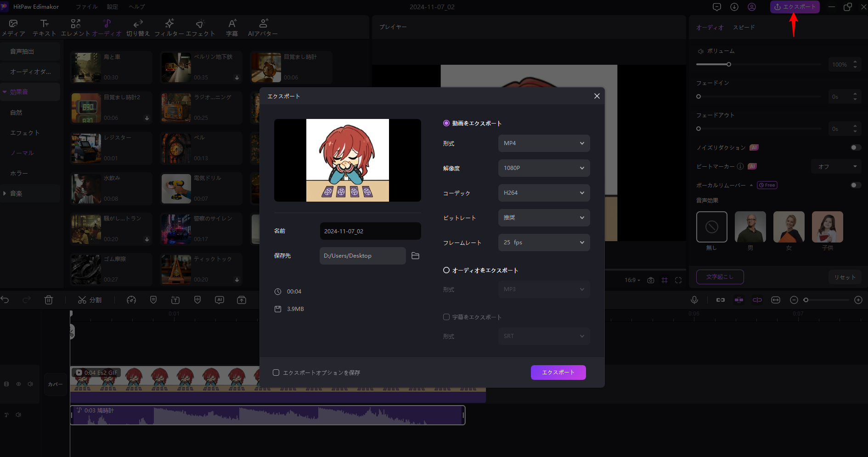Open the download center icon in title bar
Viewport: 868px width, 457px height.
tap(734, 7)
